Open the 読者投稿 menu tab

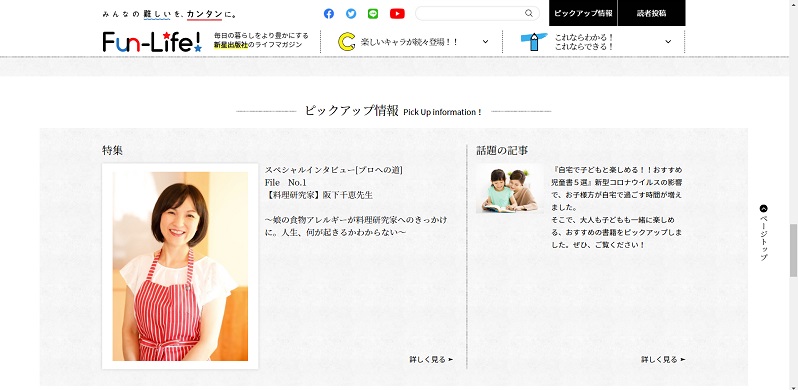click(651, 13)
